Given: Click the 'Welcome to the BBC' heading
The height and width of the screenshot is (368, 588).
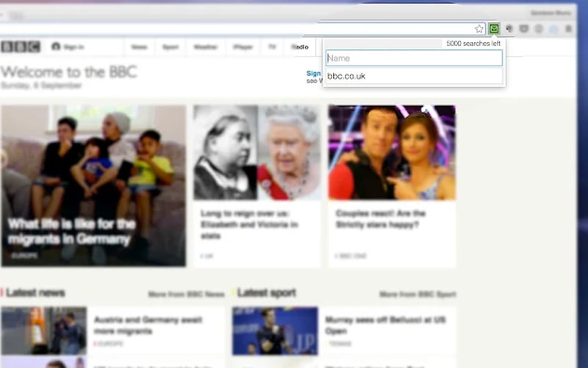Looking at the screenshot, I should point(69,71).
